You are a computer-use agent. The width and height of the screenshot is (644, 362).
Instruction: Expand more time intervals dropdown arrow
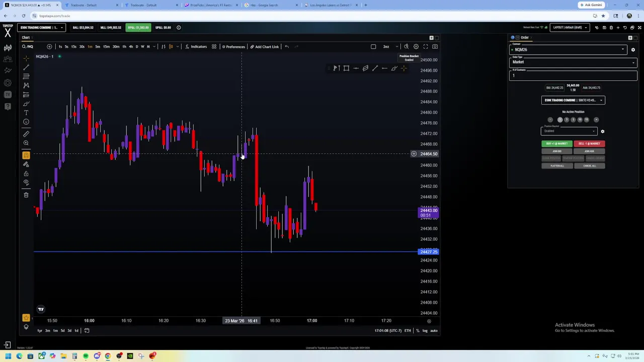point(153,47)
